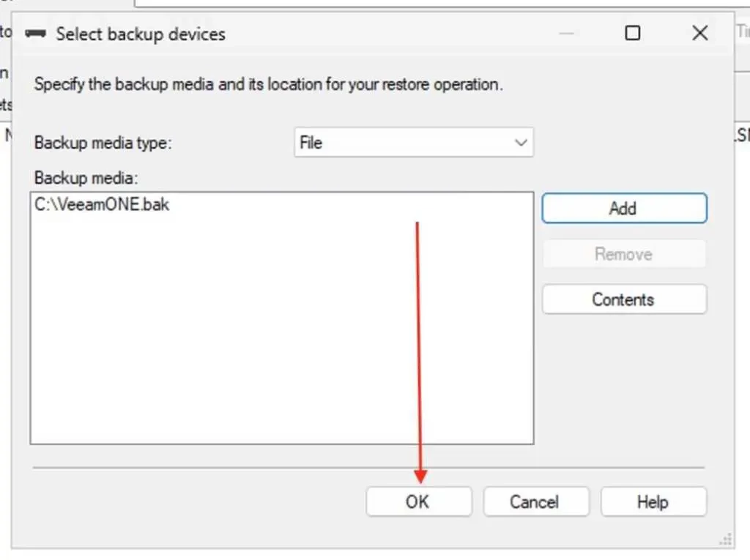Click the chevron arrow beside File
Image resolution: width=750 pixels, height=560 pixels.
521,143
